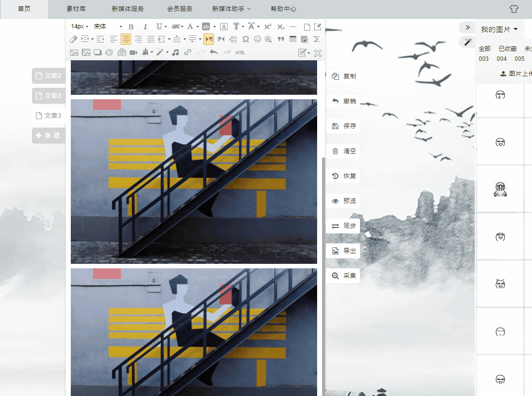Toggle text border box formatting
Viewport: 532px width, 396px height.
click(223, 27)
